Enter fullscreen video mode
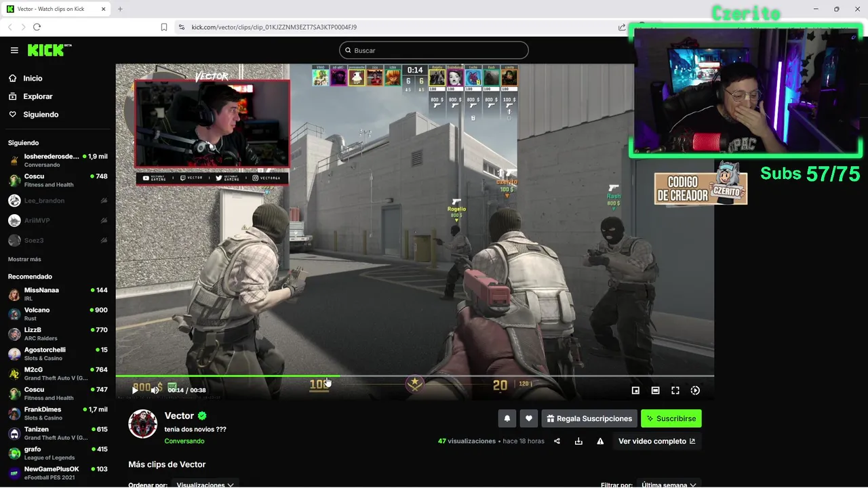The height and width of the screenshot is (488, 868). 675,390
